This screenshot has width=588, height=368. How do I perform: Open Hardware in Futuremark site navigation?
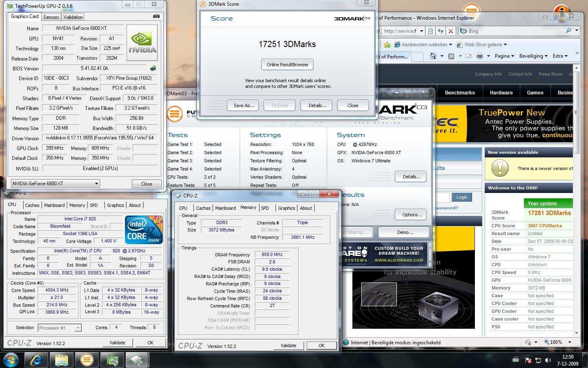[x=501, y=93]
